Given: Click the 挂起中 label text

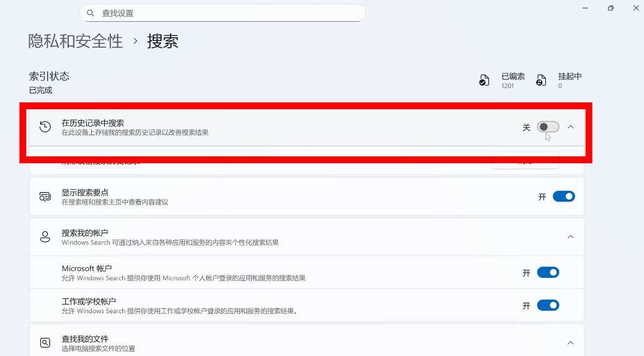Looking at the screenshot, I should [x=570, y=76].
